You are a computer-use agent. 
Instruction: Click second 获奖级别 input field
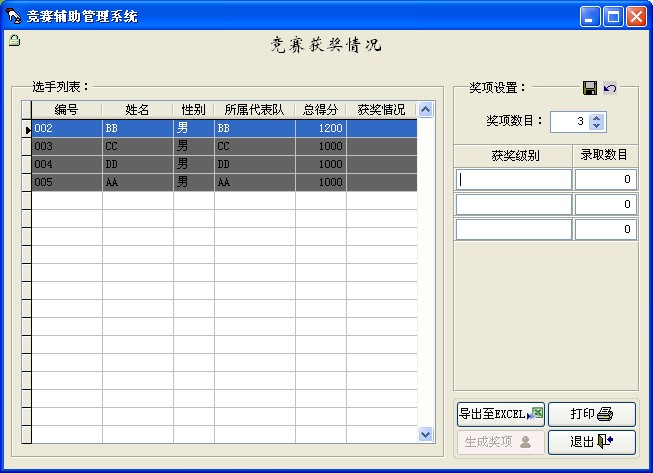513,204
